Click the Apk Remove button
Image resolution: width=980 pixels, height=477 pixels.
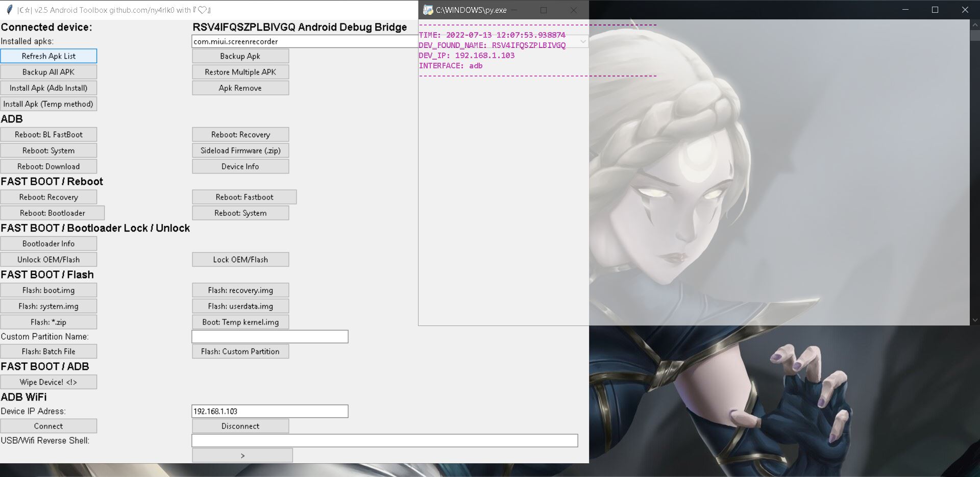(x=240, y=88)
